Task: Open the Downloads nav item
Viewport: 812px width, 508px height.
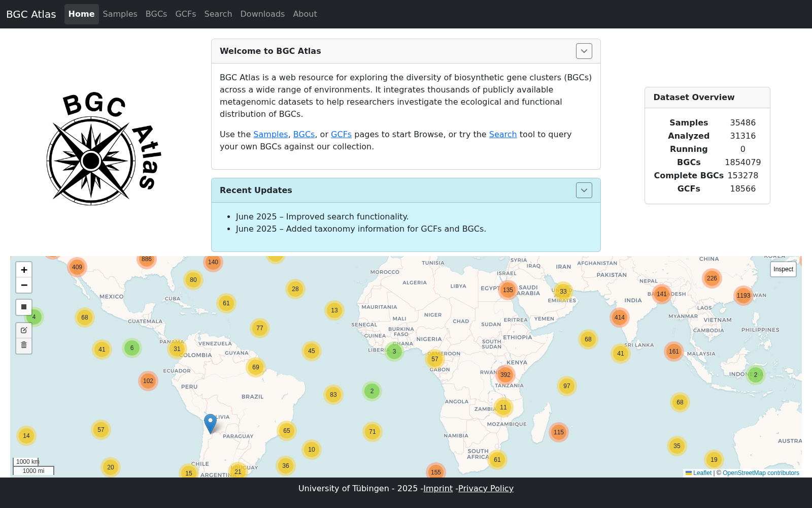Action: 262,14
